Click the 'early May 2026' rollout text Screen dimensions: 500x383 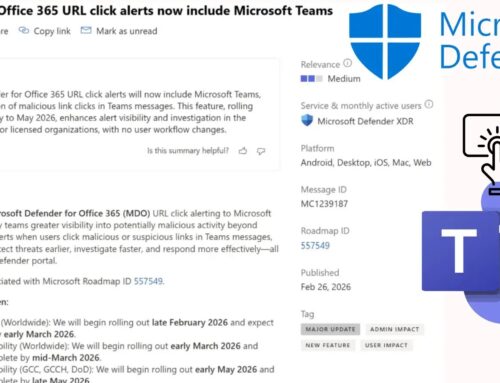(x=226, y=370)
